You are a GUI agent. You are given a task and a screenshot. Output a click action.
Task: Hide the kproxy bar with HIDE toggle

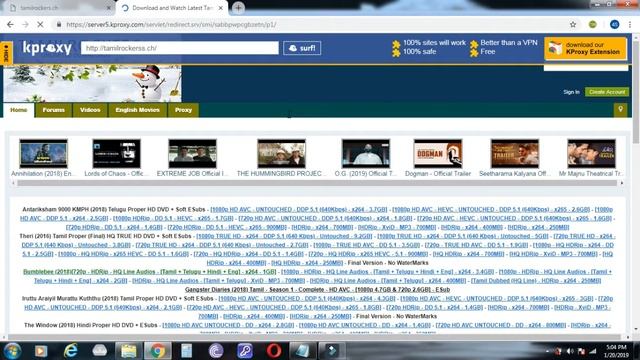6,53
